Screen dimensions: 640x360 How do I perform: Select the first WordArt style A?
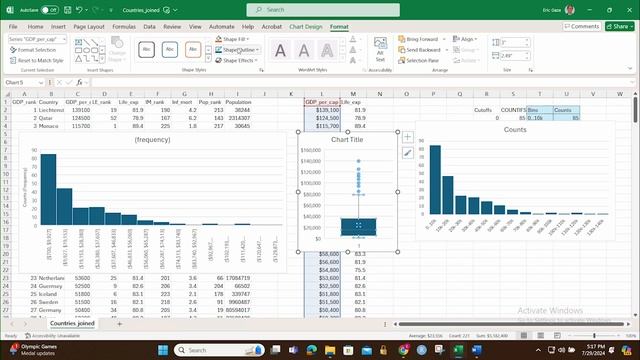[280, 51]
